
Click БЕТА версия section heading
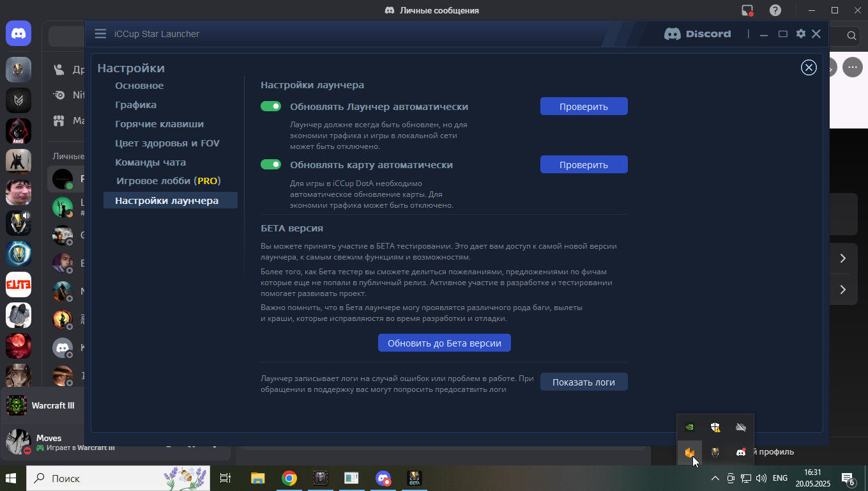click(x=292, y=228)
